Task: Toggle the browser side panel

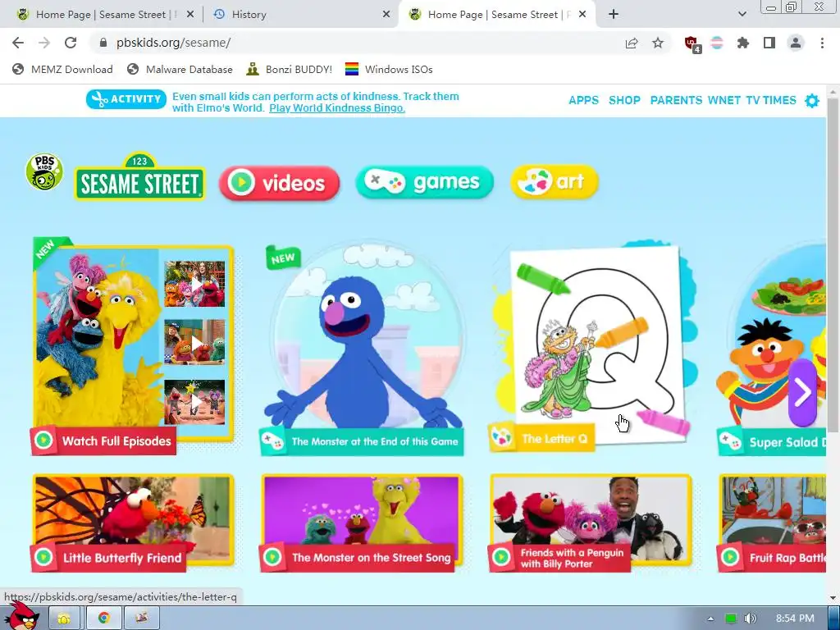Action: (x=769, y=43)
